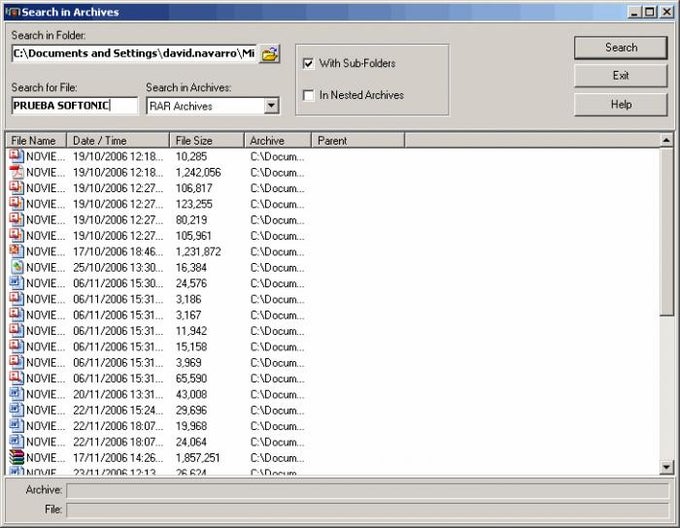Select file icon in the 123,255 row

16,204
